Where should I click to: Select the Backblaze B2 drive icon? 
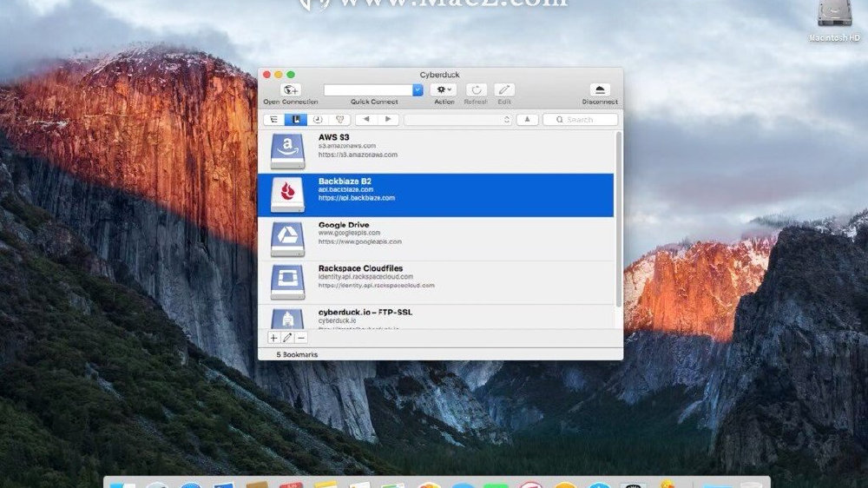pyautogui.click(x=287, y=195)
